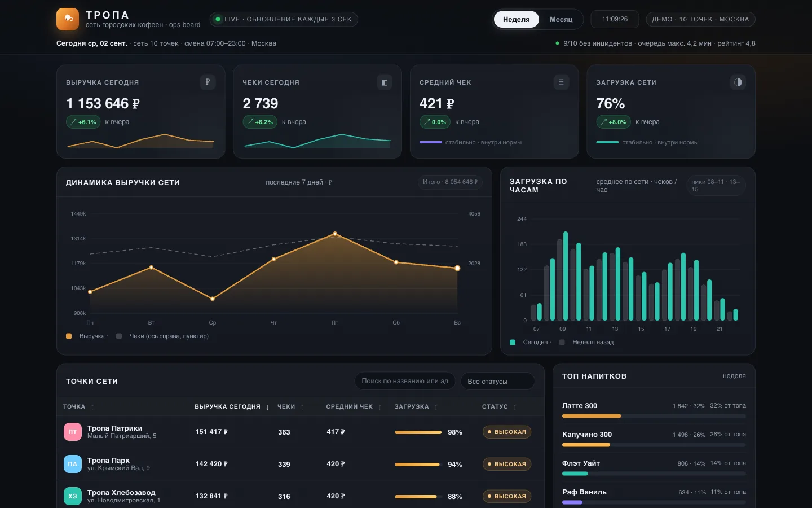Click the receipt icon in Чеки сегодня card
The width and height of the screenshot is (812, 508).
pyautogui.click(x=385, y=82)
